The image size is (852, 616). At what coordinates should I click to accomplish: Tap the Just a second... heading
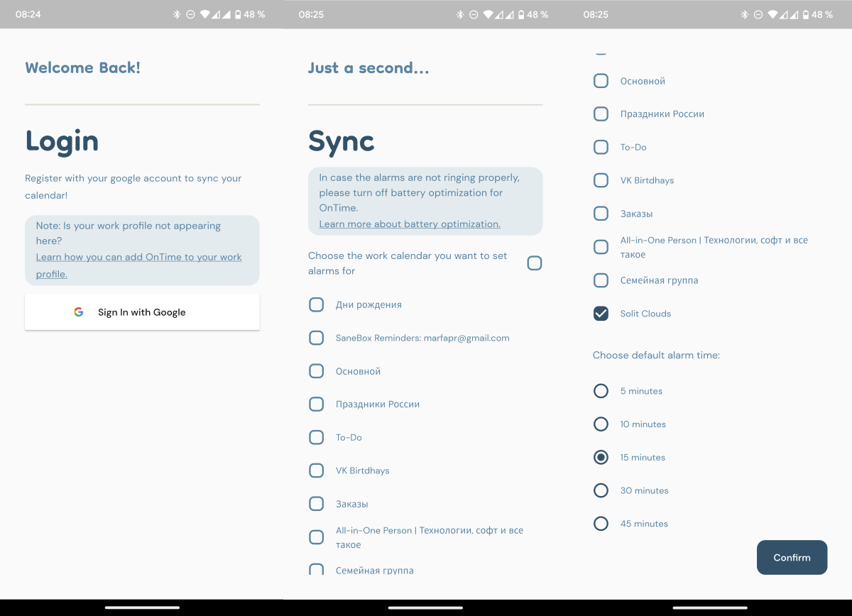click(x=368, y=68)
